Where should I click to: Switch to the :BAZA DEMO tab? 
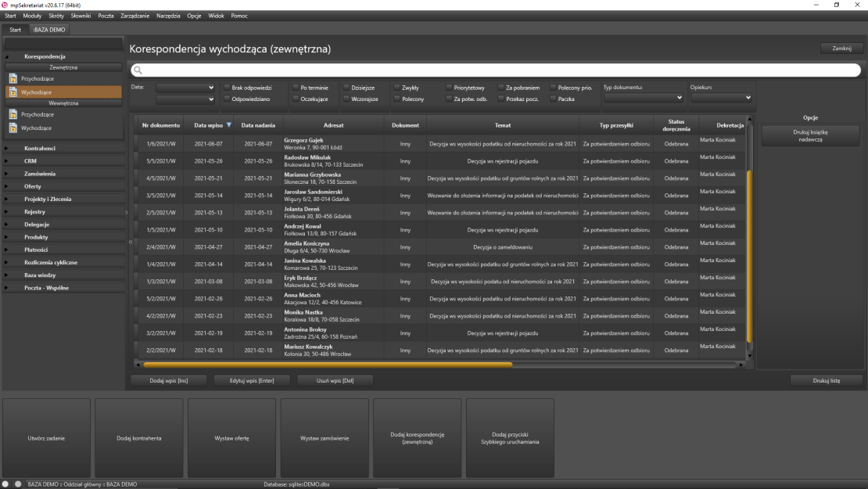click(x=49, y=30)
